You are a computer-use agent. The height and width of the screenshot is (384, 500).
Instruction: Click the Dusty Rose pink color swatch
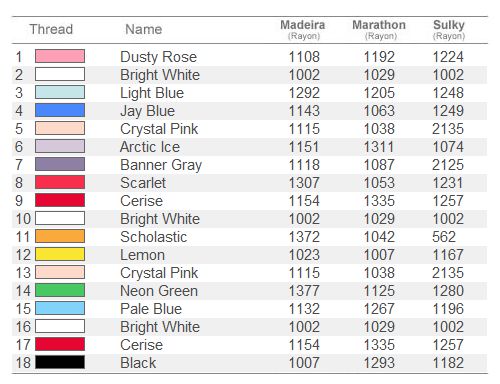pyautogui.click(x=60, y=56)
